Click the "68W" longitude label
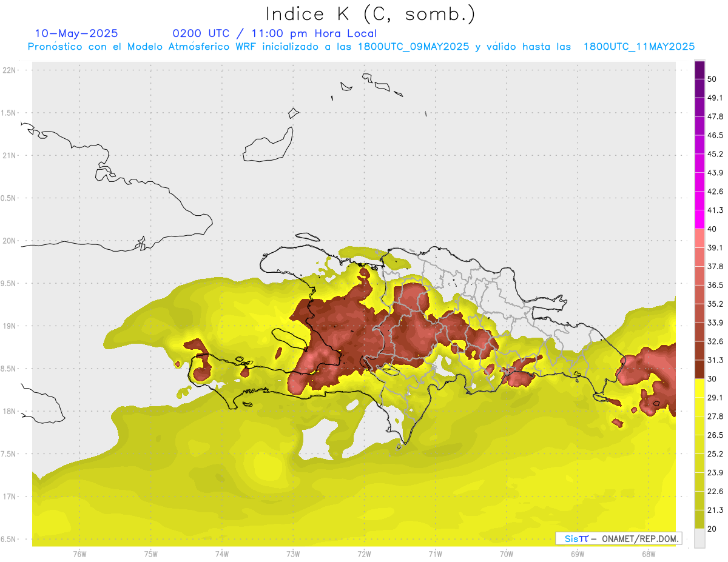 [649, 554]
